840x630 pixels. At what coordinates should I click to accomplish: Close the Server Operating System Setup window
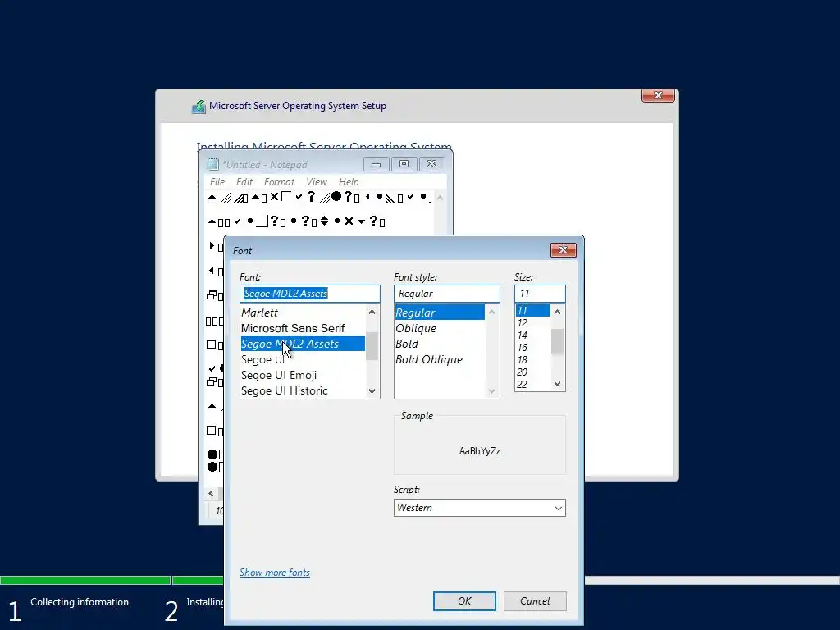point(658,95)
